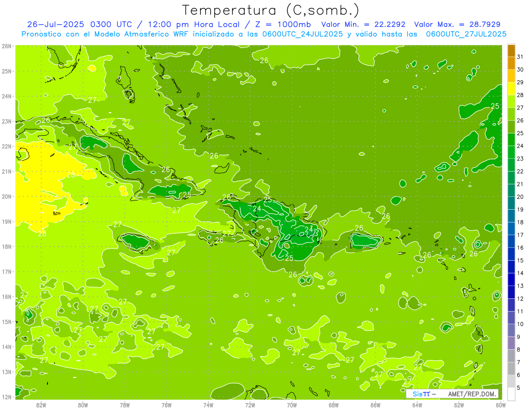This screenshot has height=411, width=532.
Task: Click the '80W' longitude axis label
Action: pyautogui.click(x=82, y=405)
